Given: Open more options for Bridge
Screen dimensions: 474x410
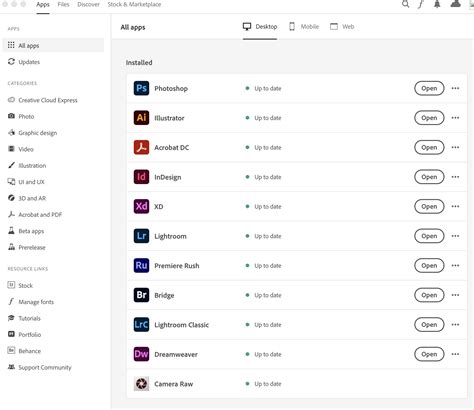Looking at the screenshot, I should pos(455,295).
